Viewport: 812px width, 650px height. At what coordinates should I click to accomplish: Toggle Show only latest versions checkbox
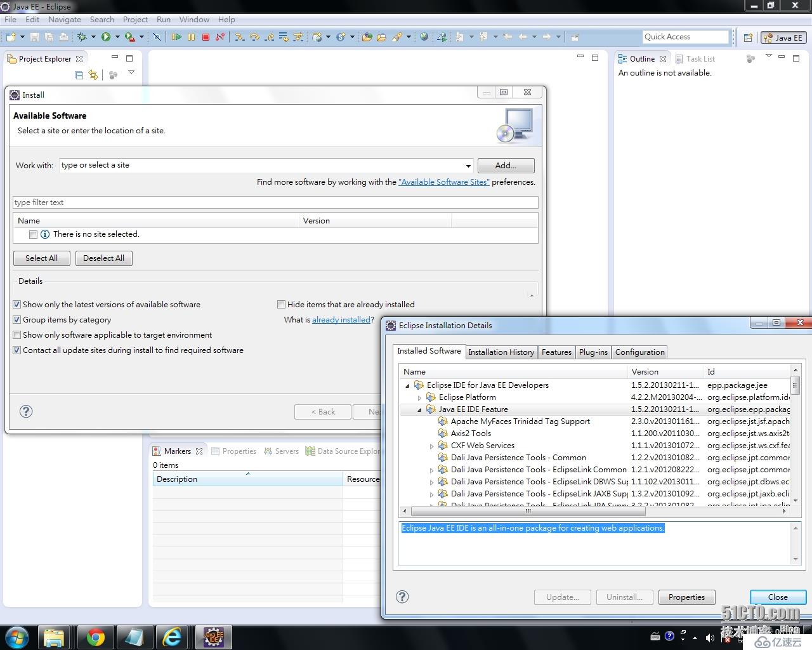coord(17,305)
